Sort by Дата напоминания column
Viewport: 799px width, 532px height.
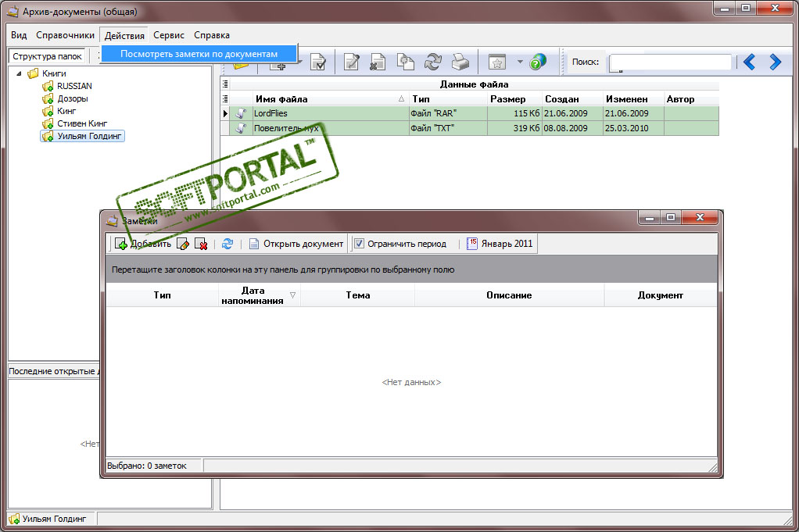260,295
